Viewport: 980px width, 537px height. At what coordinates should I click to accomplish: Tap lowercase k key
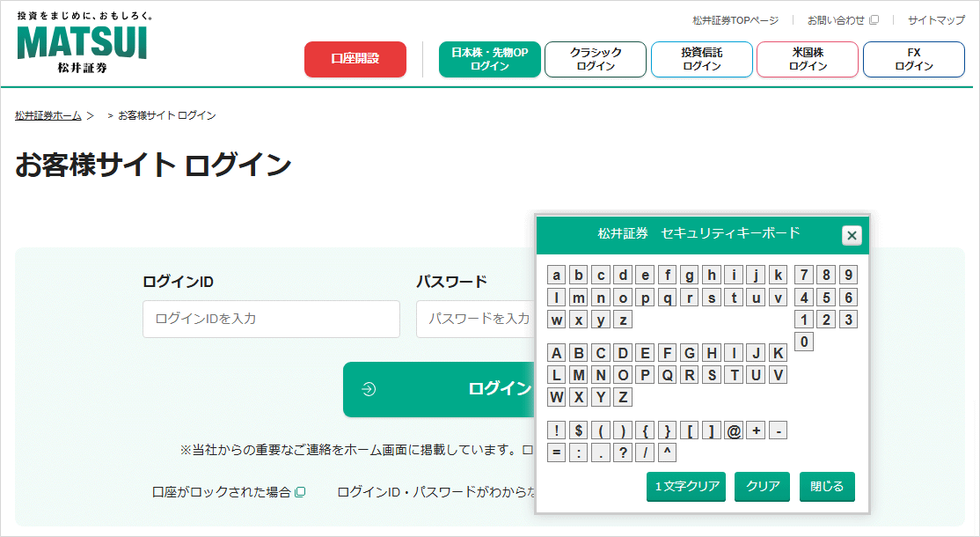(779, 275)
